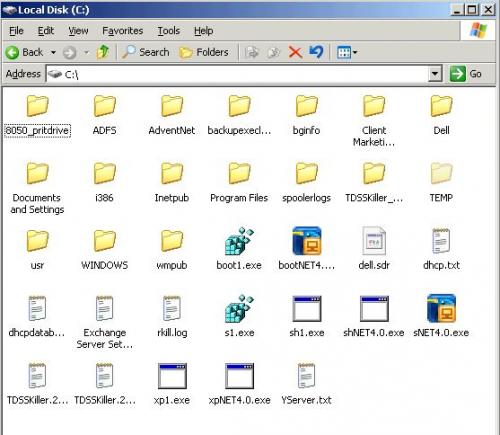
Task: Select the usr folder
Action: [x=37, y=250]
